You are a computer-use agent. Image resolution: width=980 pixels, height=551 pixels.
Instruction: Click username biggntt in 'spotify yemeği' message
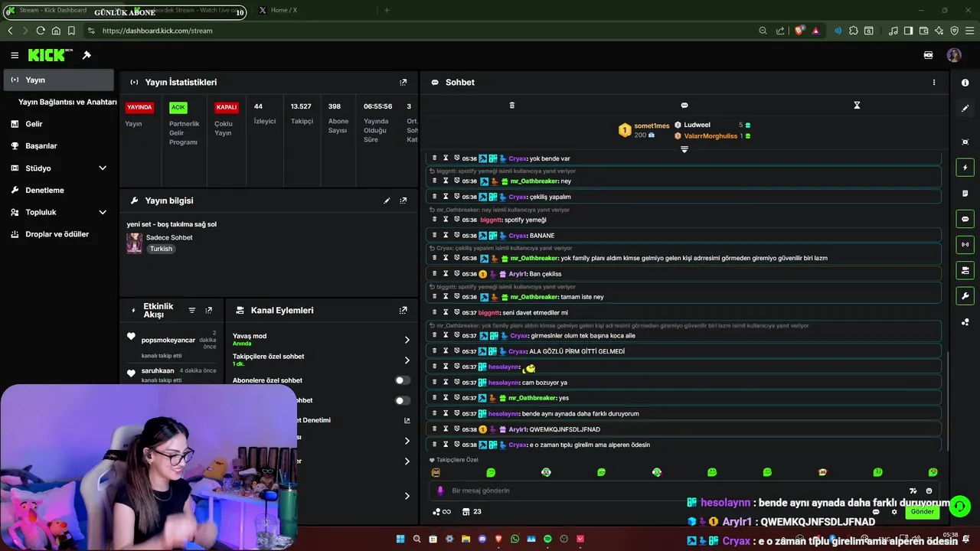[490, 220]
